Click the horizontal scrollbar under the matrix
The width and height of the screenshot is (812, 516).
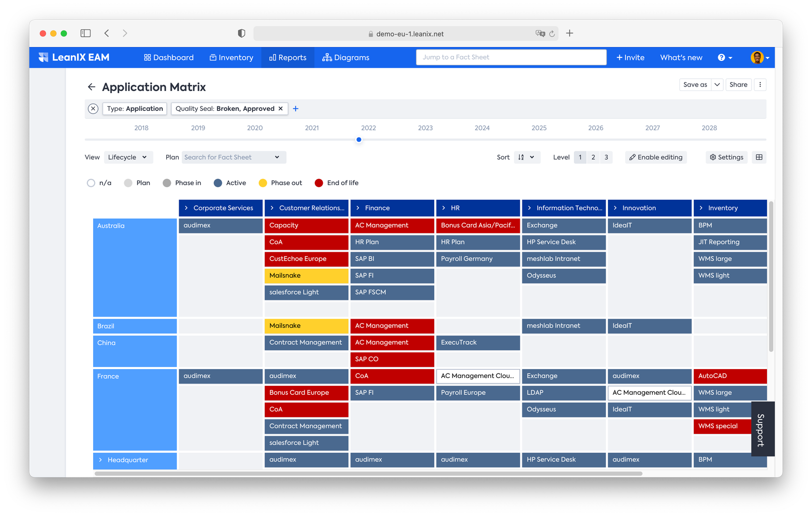point(368,473)
